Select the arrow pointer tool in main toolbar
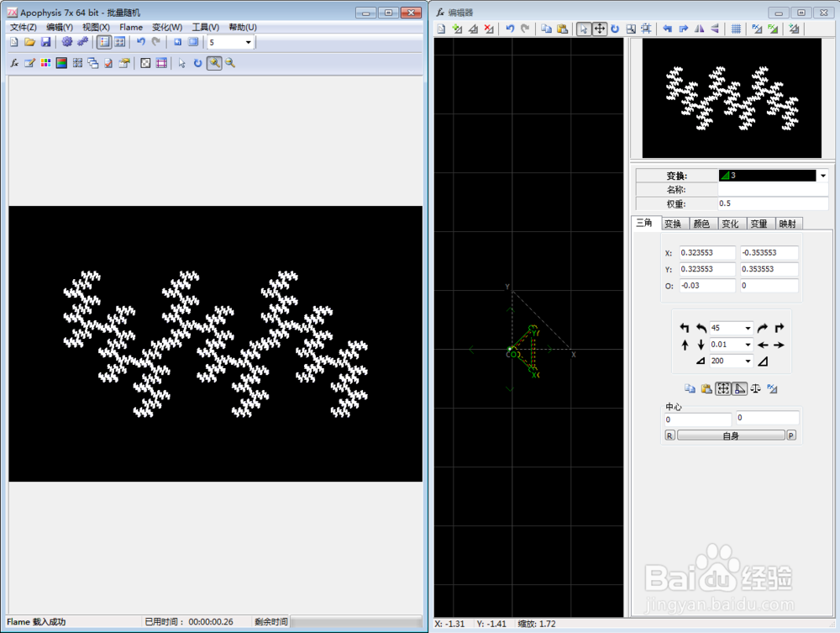Viewport: 840px width, 633px height. [x=182, y=63]
